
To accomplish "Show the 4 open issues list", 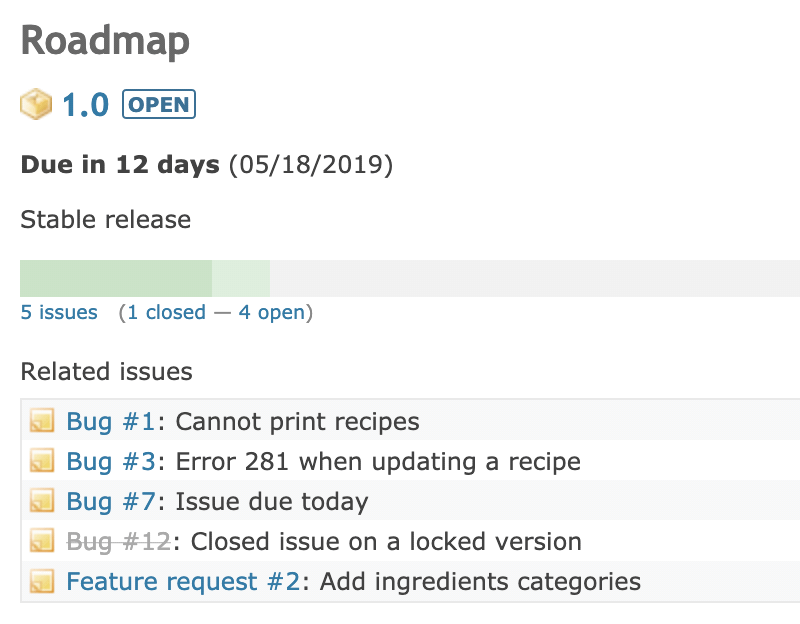I will pyautogui.click(x=271, y=312).
